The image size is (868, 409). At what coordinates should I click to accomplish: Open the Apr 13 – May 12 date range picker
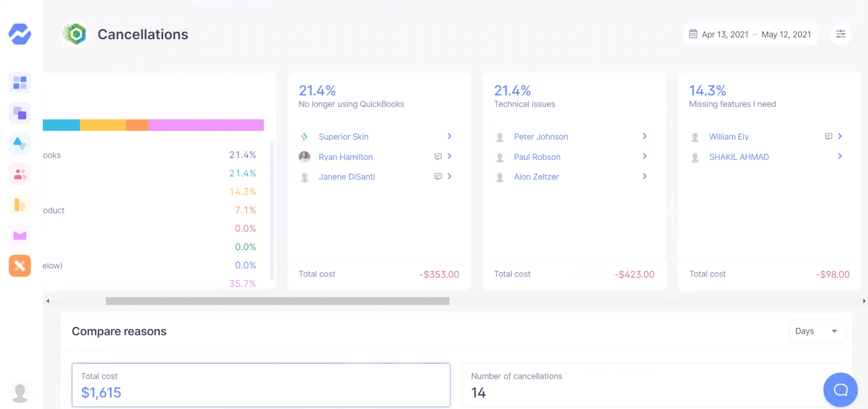750,34
